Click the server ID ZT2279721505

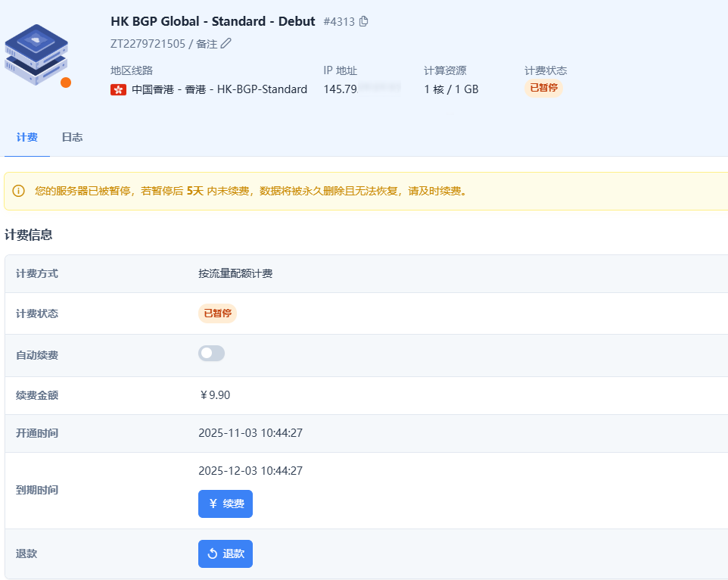148,43
